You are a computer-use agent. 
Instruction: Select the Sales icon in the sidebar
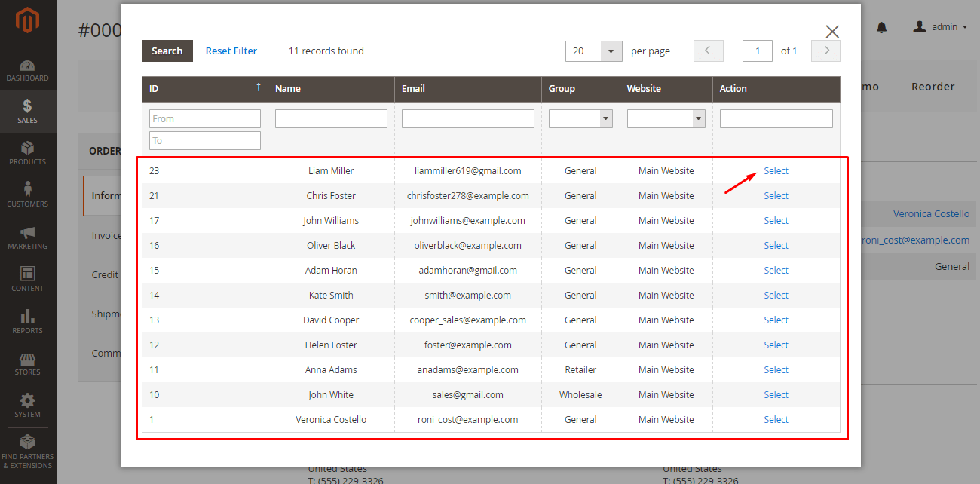(28, 112)
